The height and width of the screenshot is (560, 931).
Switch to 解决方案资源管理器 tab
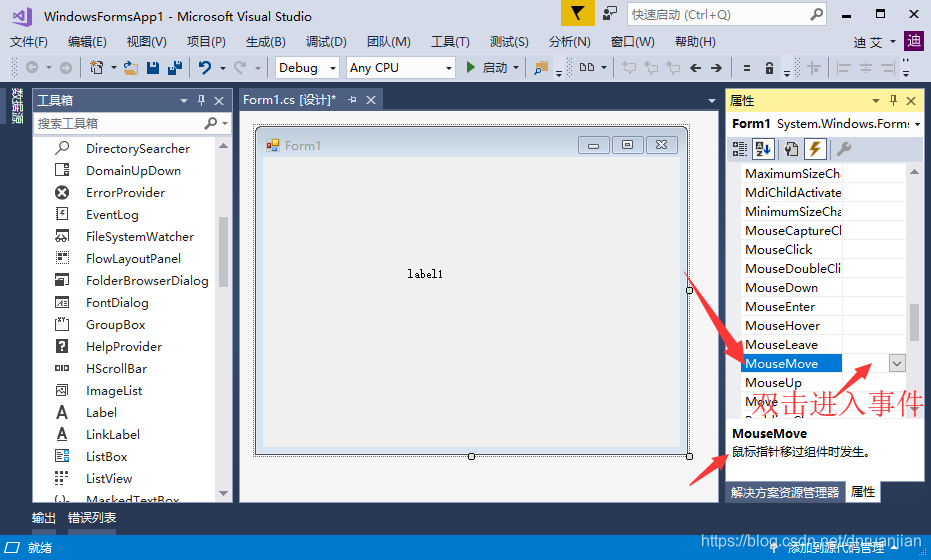tap(785, 492)
